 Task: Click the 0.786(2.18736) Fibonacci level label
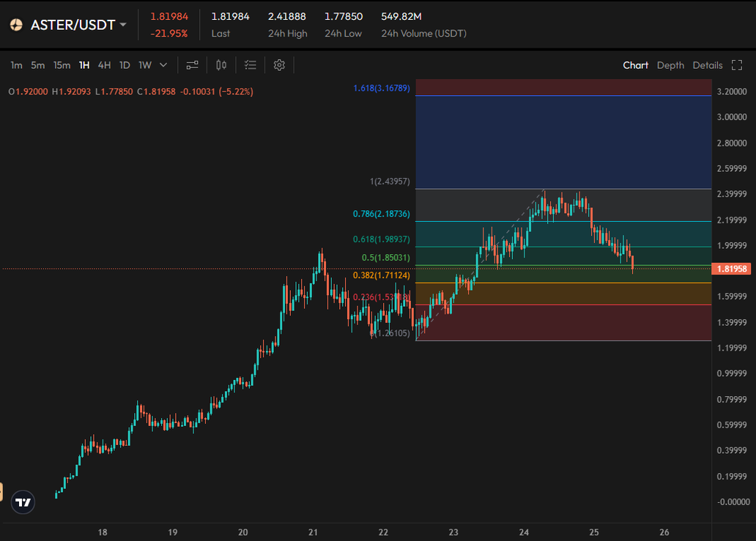pos(382,214)
